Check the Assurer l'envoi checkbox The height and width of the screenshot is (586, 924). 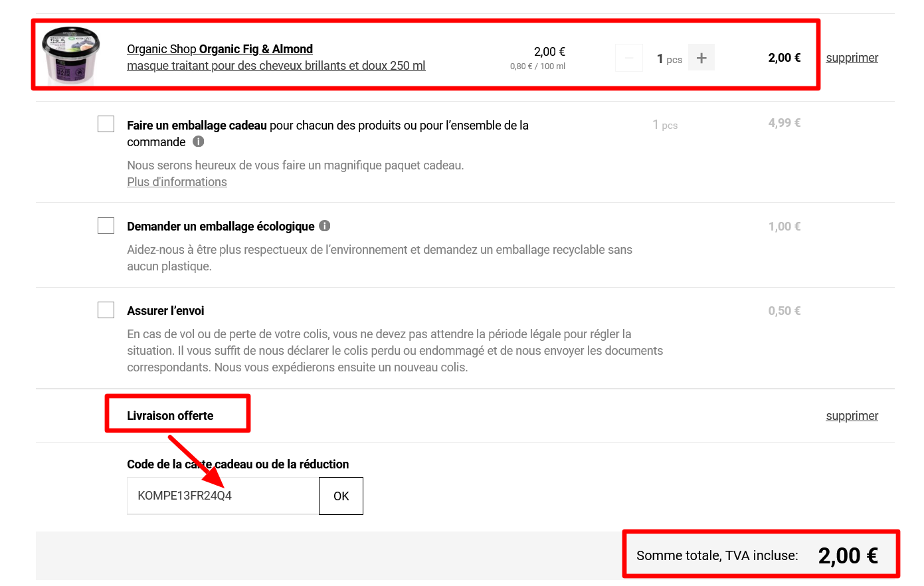coord(106,310)
